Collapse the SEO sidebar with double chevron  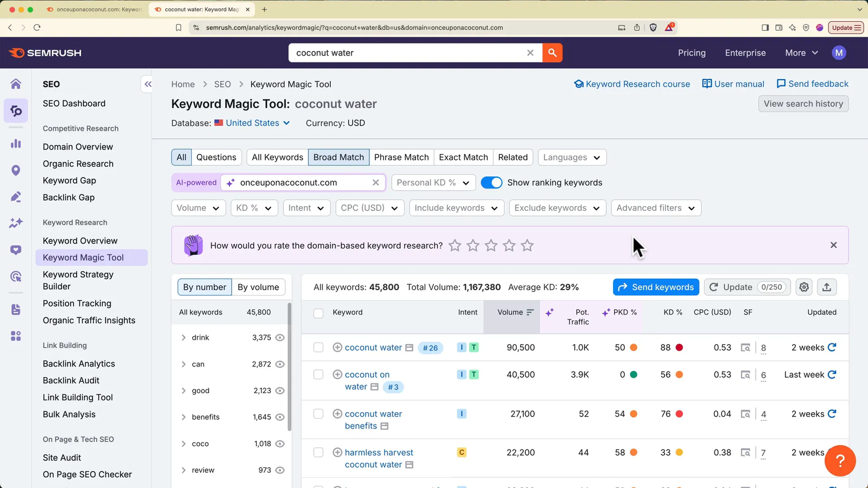coord(148,84)
